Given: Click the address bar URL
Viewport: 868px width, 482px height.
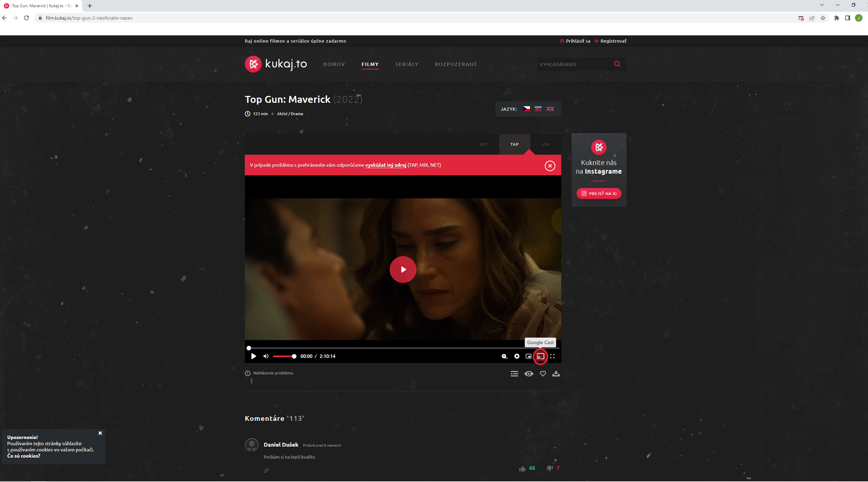Looking at the screenshot, I should (x=89, y=18).
